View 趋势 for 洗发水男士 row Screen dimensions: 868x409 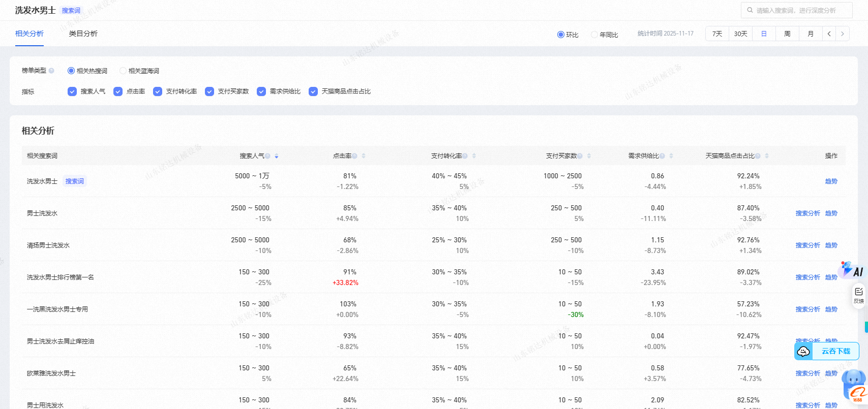pyautogui.click(x=831, y=181)
